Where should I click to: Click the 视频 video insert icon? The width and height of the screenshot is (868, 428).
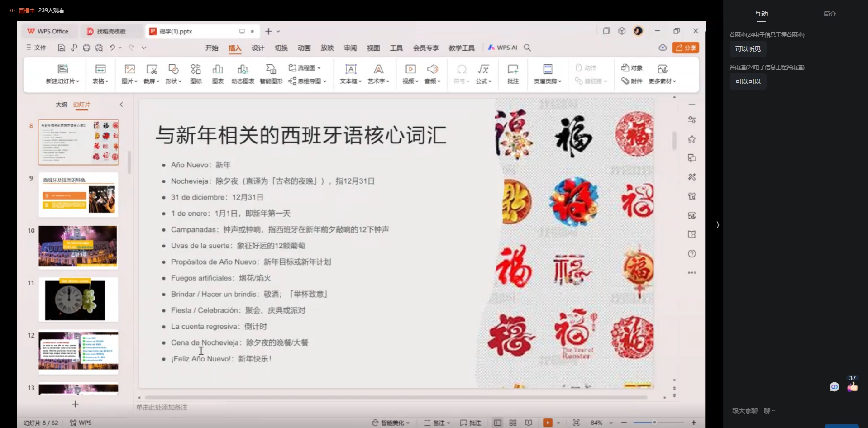[x=410, y=69]
